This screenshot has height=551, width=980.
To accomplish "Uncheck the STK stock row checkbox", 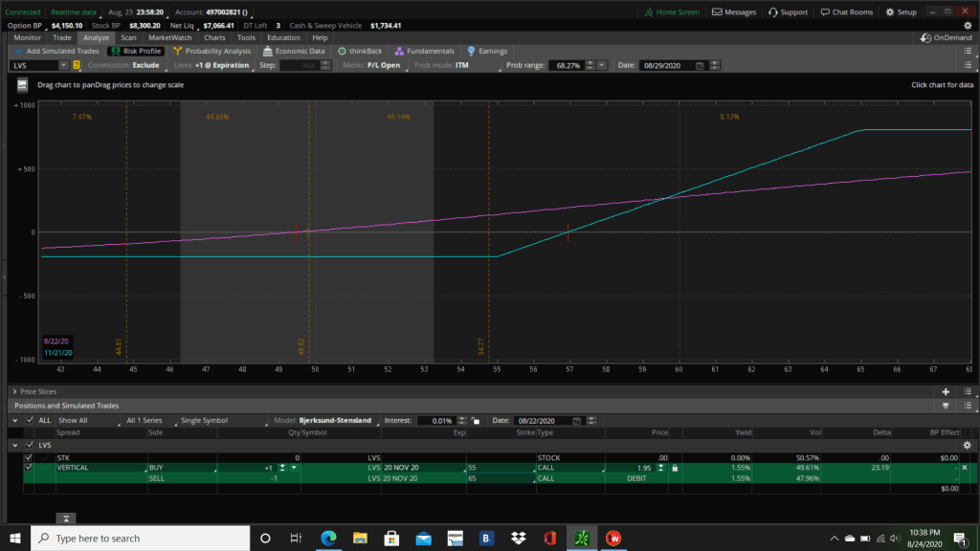I will [x=29, y=457].
